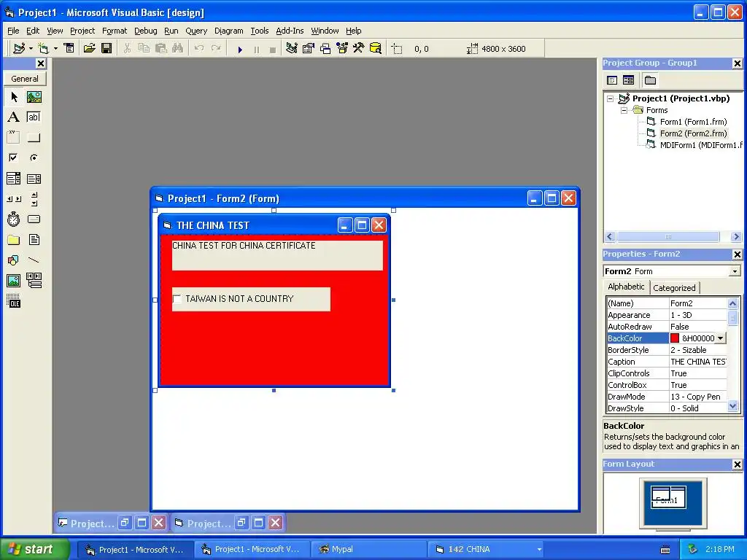
Task: Toggle TAIWAN IS NOT A COUNTRY checkbox
Action: [177, 299]
